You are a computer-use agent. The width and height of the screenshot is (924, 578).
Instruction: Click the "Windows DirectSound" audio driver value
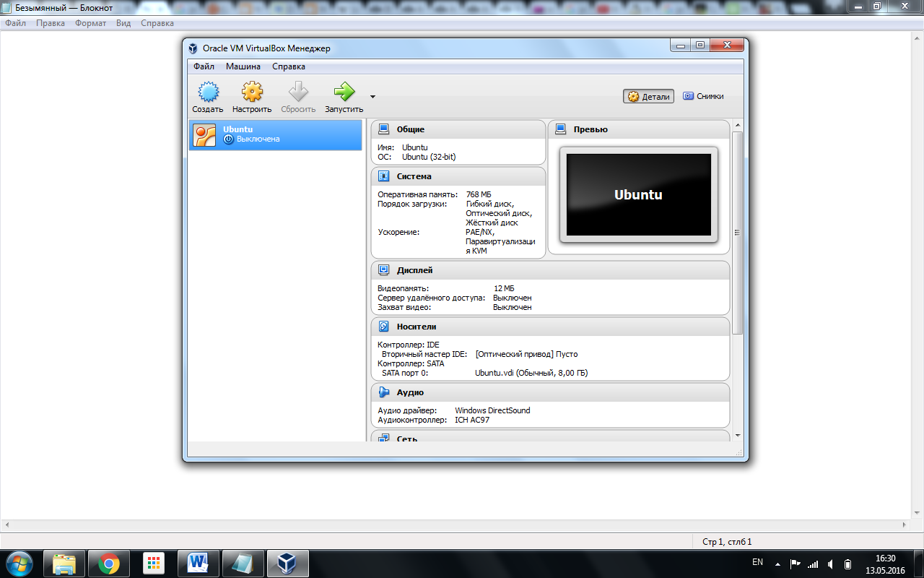[492, 410]
